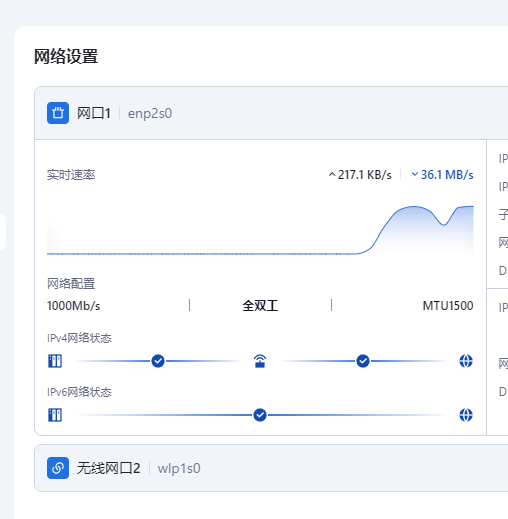Click the 网口1 header label
This screenshot has height=519, width=508.
pos(94,113)
